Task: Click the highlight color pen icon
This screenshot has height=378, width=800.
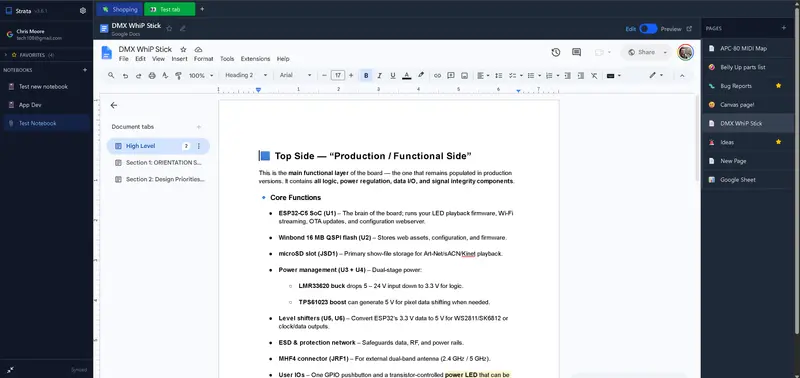Action: pyautogui.click(x=420, y=75)
